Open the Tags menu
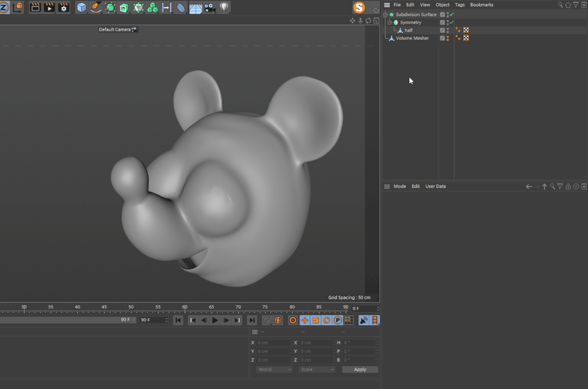The width and height of the screenshot is (588, 389). (x=460, y=5)
